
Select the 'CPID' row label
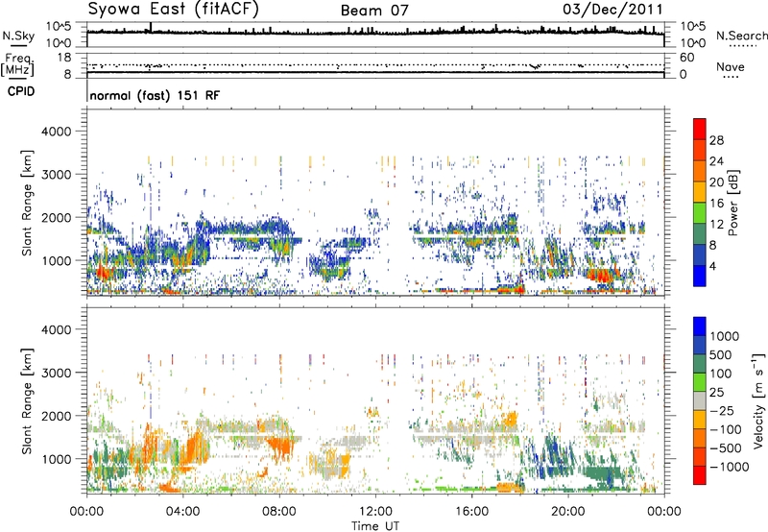point(21,91)
